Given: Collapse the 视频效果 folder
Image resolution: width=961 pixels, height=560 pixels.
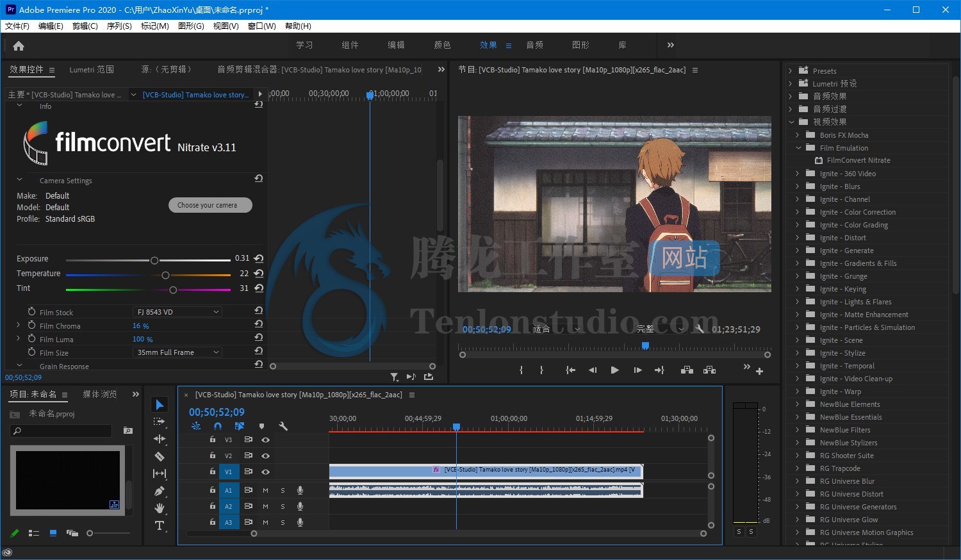Looking at the screenshot, I should [x=791, y=122].
